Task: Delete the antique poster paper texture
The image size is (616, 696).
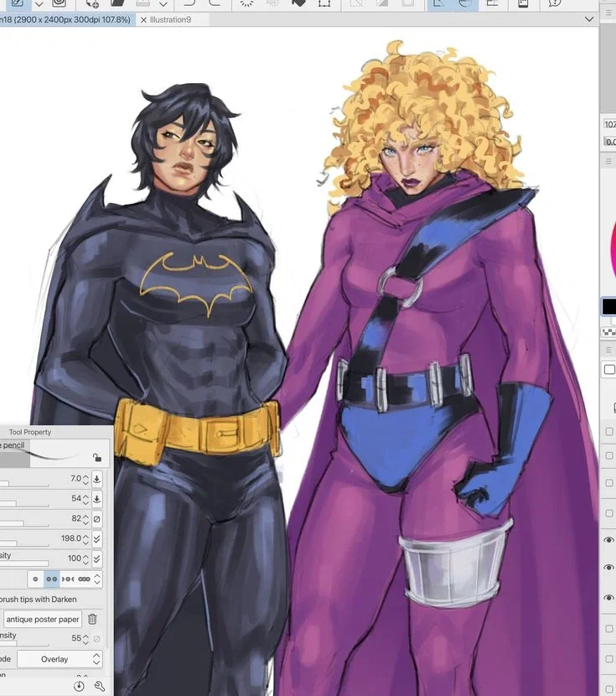Action: pos(92,619)
